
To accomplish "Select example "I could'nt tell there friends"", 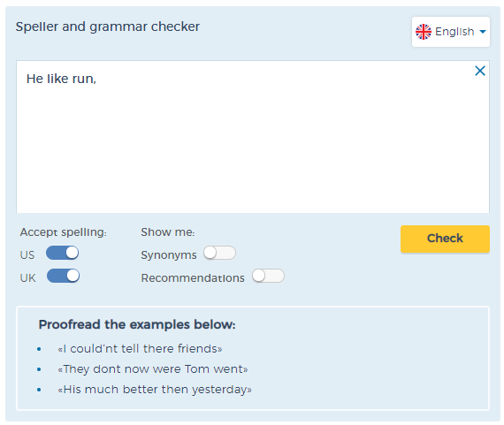I will [x=140, y=349].
